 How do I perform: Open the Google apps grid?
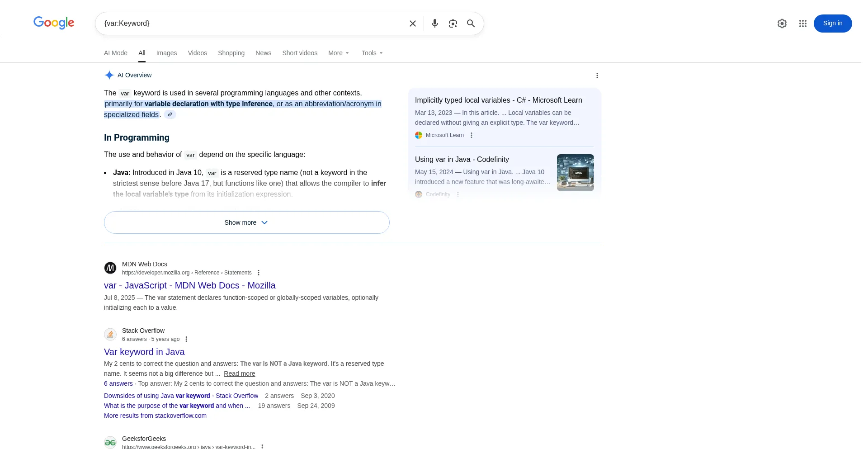803,23
